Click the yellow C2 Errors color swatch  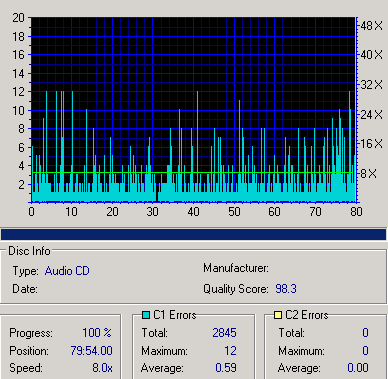coord(278,315)
